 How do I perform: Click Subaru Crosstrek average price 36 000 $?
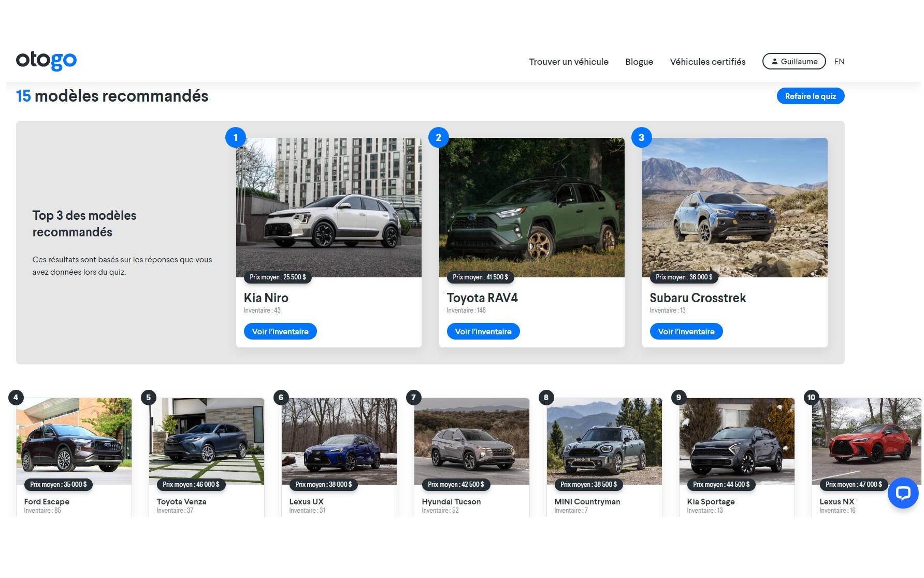[x=684, y=277]
